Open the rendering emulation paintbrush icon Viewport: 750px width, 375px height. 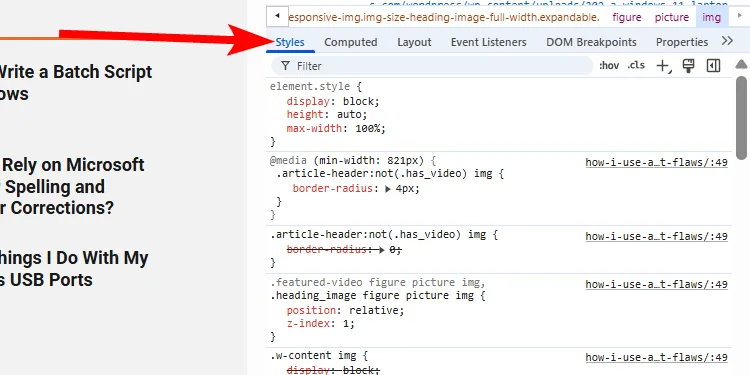688,66
